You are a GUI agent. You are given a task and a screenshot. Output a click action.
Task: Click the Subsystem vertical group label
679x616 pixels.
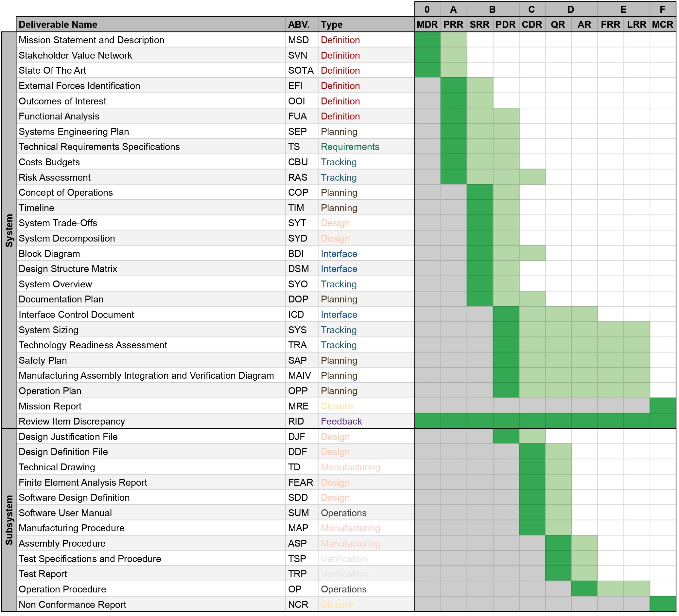click(x=9, y=520)
